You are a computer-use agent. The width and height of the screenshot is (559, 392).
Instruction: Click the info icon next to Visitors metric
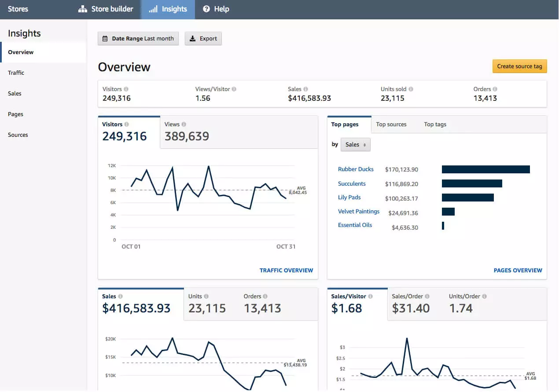127,88
